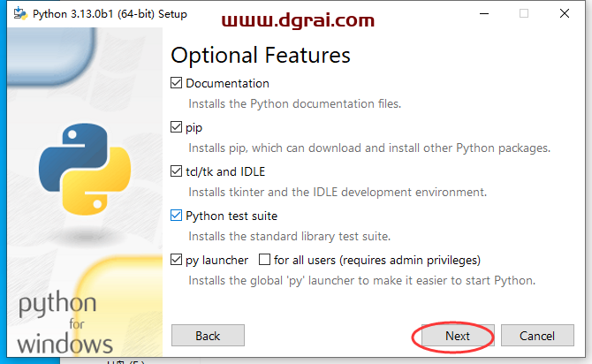
Task: Click Next to continue setup
Action: [x=458, y=336]
